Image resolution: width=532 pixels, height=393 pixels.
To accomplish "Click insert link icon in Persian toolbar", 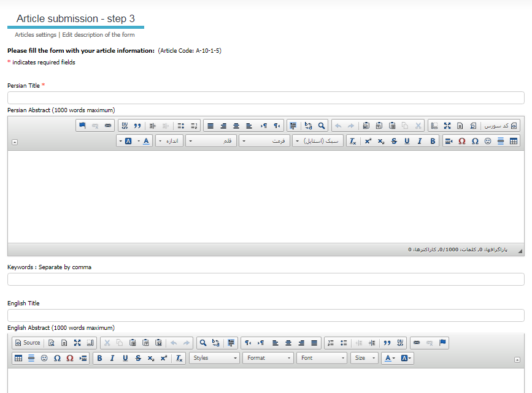I will point(108,126).
